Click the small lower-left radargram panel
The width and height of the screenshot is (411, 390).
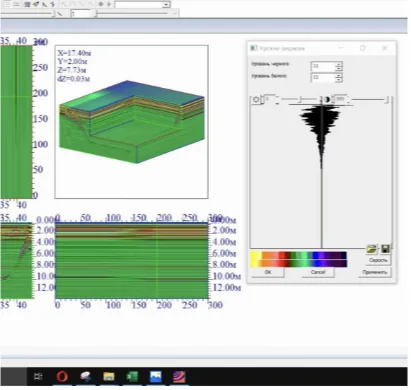point(16,260)
